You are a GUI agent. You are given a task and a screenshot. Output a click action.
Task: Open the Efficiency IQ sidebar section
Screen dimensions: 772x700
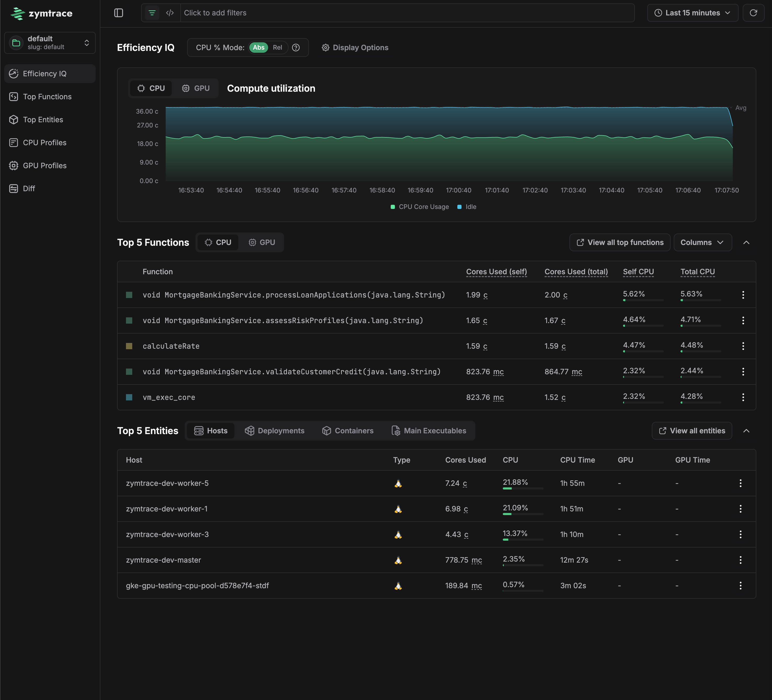44,73
